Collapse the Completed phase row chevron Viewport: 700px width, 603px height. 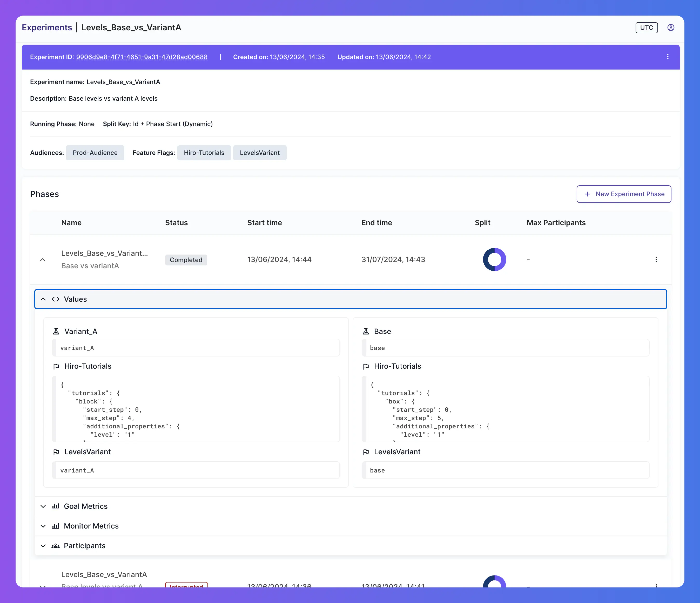[x=43, y=260]
